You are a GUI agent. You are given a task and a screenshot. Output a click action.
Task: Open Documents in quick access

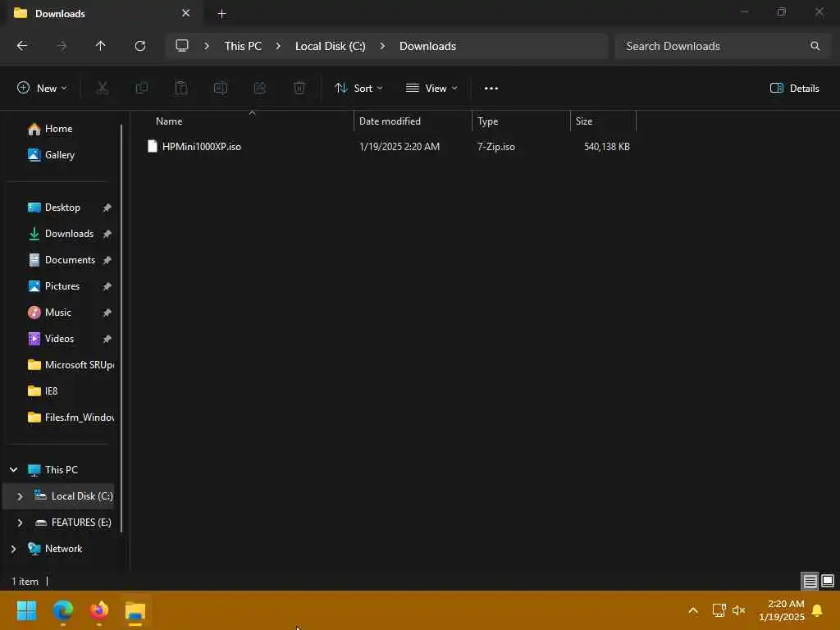click(x=61, y=260)
